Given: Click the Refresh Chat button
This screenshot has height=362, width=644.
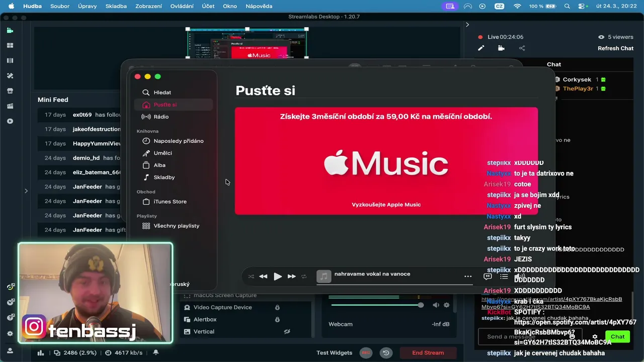Looking at the screenshot, I should click(615, 48).
